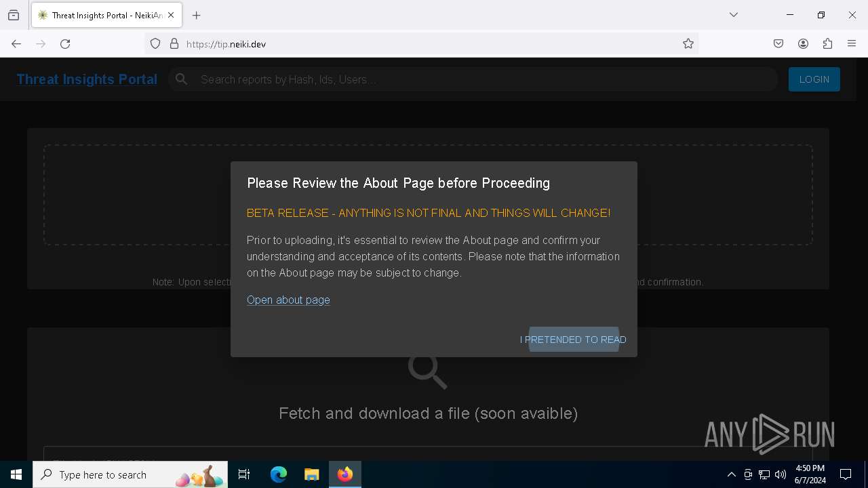
Task: Open the Extensions puzzle icon
Action: pos(827,44)
